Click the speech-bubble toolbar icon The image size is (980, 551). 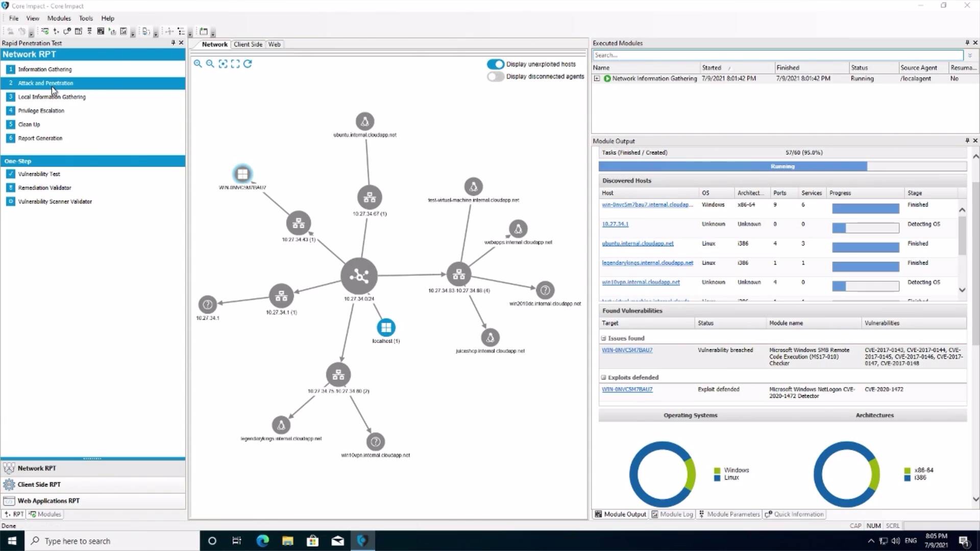67,31
